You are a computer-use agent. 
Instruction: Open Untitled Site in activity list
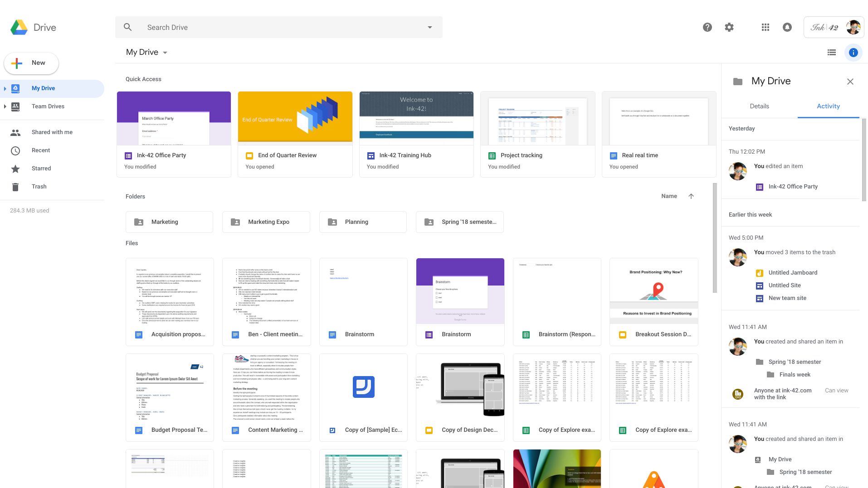(x=785, y=285)
